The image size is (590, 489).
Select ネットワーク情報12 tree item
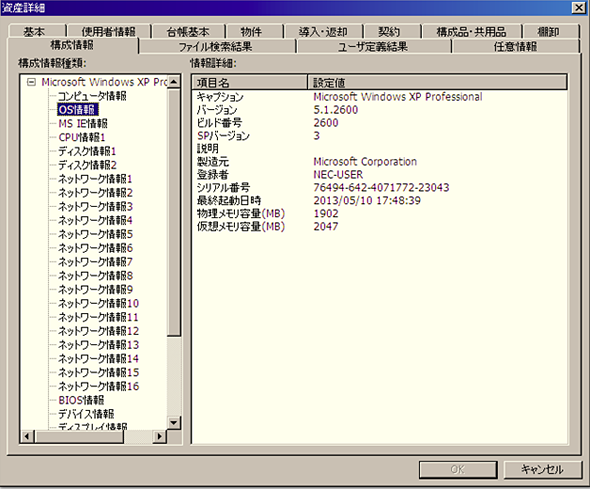(98, 331)
